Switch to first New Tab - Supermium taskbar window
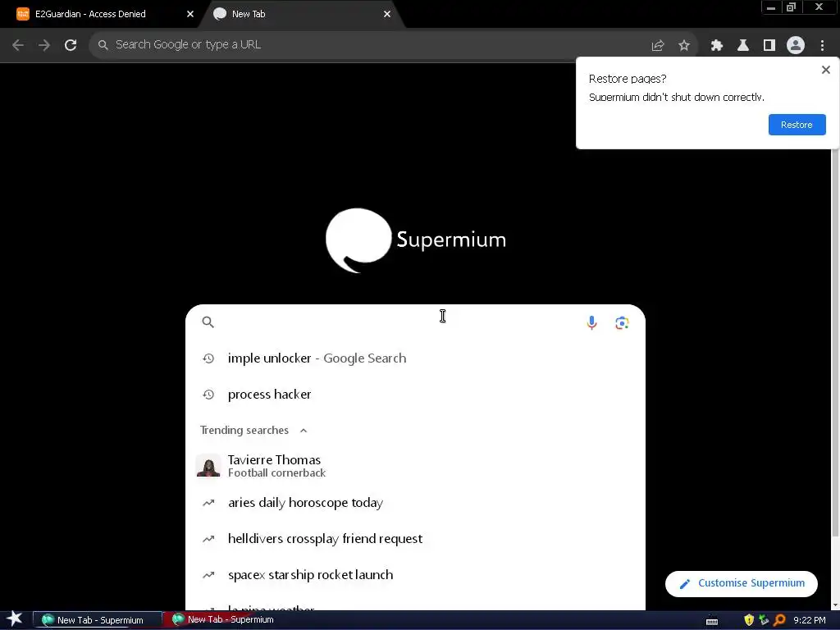The width and height of the screenshot is (840, 630). tap(98, 620)
